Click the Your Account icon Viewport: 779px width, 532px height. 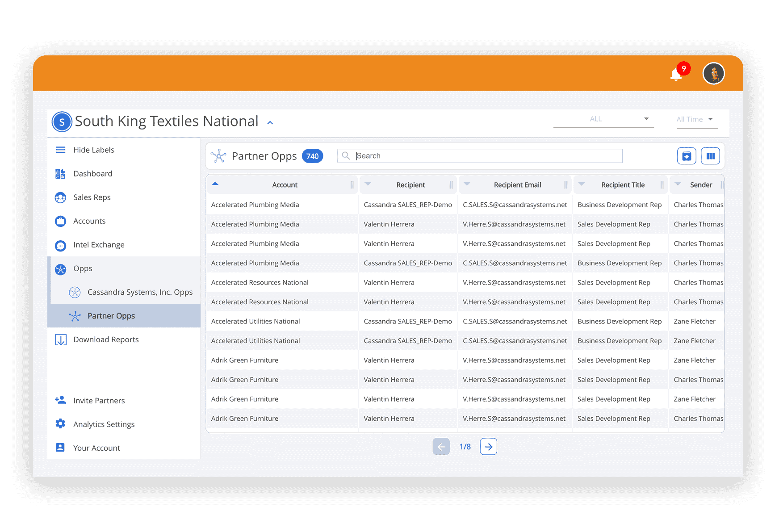click(x=60, y=448)
